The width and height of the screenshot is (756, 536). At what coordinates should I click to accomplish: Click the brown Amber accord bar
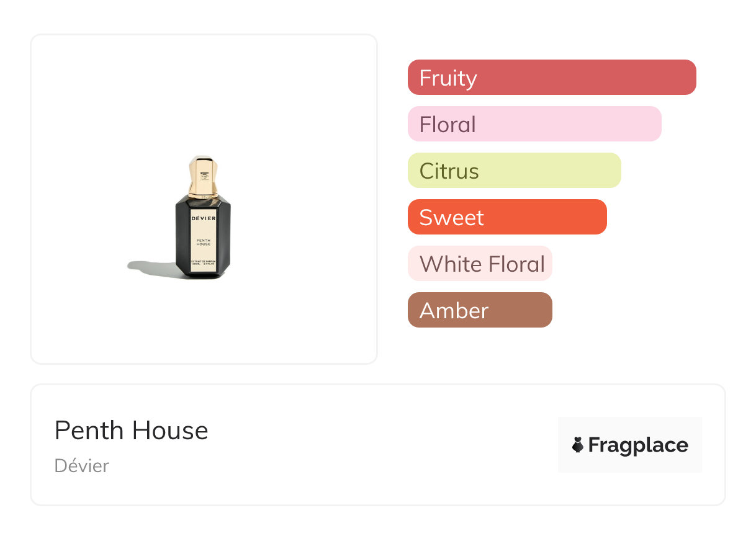[x=480, y=310]
